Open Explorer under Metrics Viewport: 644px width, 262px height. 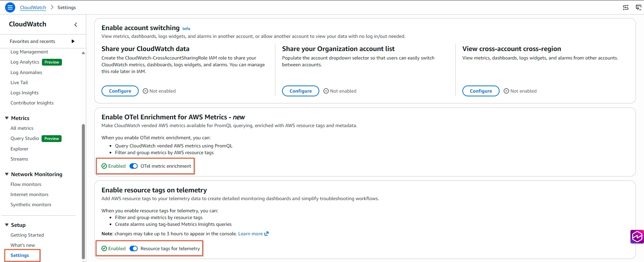tap(19, 149)
